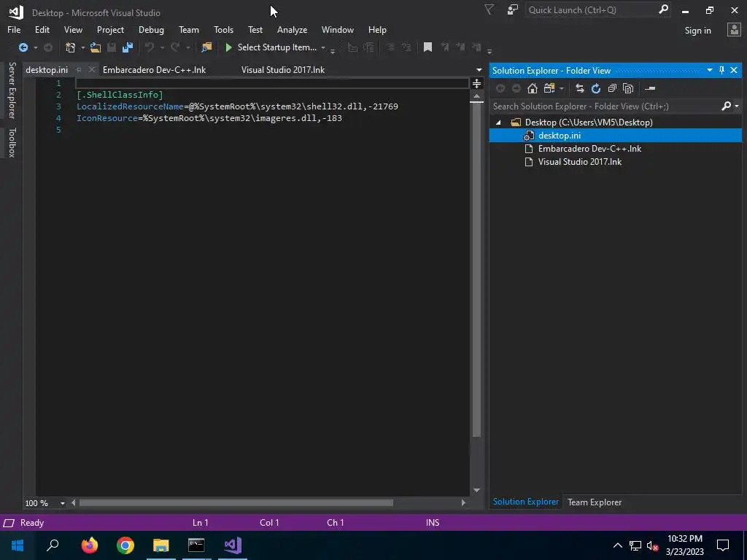Screen dimensions: 747x560
Task: Click the Windows Start button
Action: 18,545
